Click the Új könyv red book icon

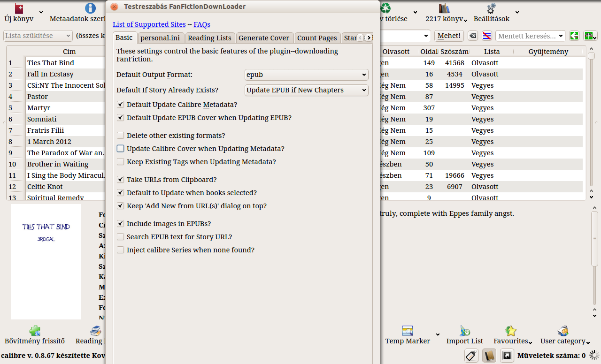[19, 8]
